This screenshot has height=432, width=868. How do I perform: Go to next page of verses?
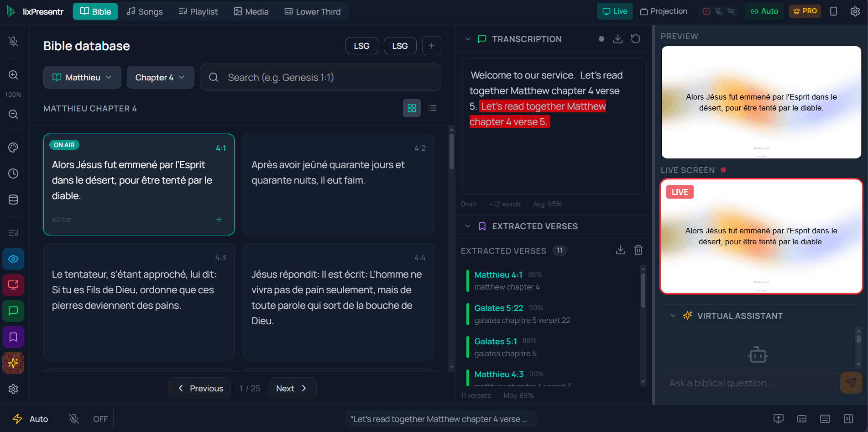coord(292,388)
